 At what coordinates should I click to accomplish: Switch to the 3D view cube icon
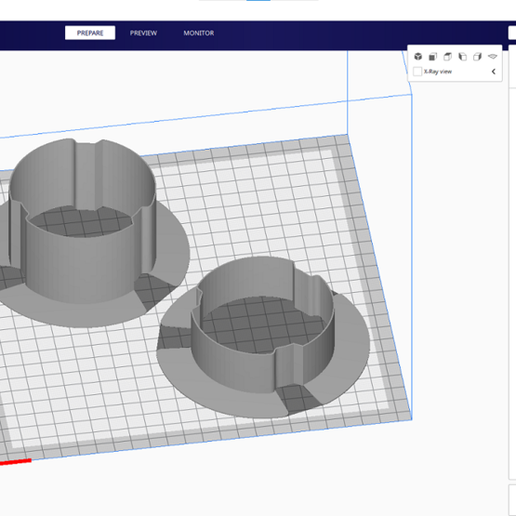[x=418, y=57]
